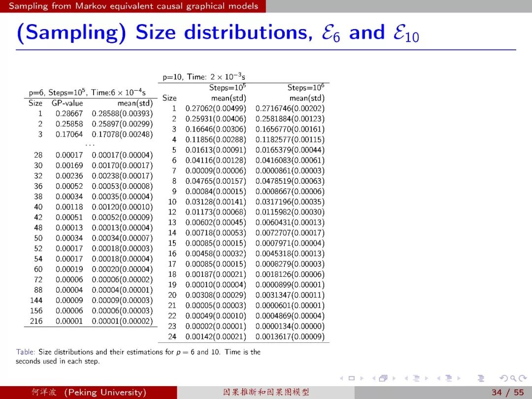532x399 pixels.
Task: Click value 0.00308(0.00029) cell
Action: pos(216,295)
